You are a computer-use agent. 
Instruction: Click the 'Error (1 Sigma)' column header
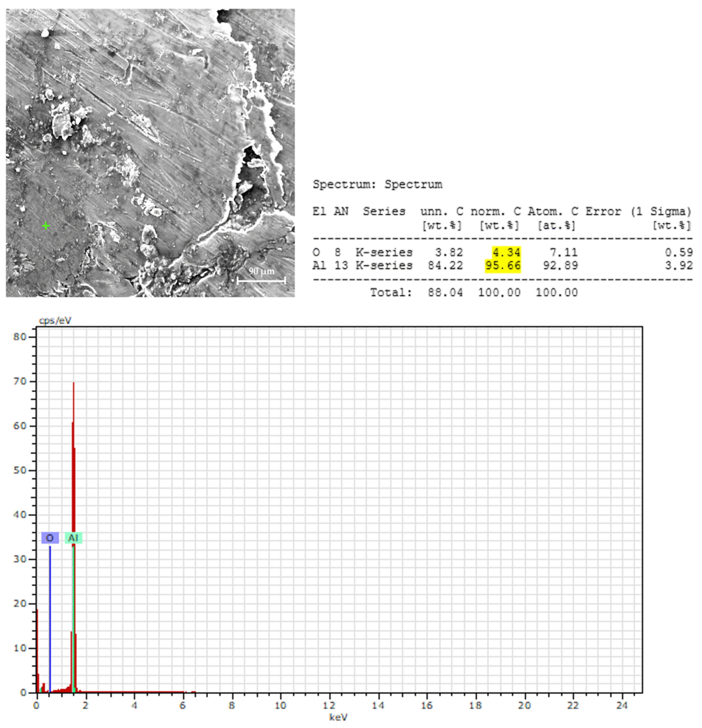pos(639,211)
